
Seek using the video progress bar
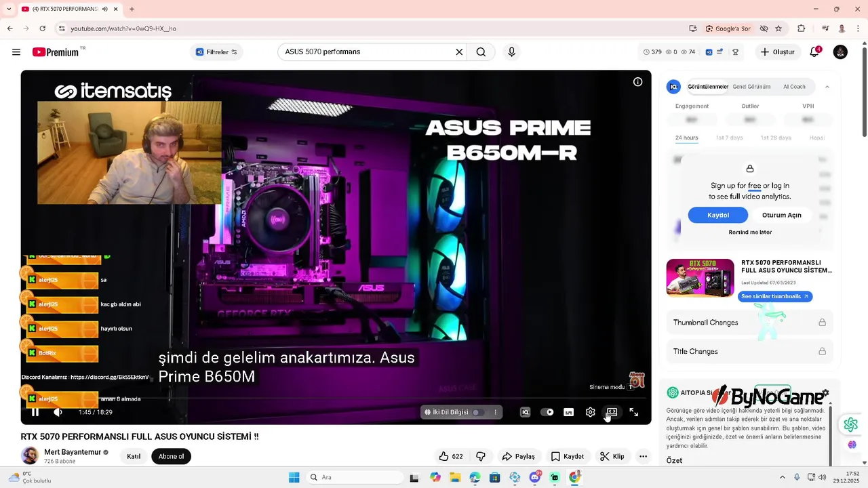pyautogui.click(x=336, y=399)
